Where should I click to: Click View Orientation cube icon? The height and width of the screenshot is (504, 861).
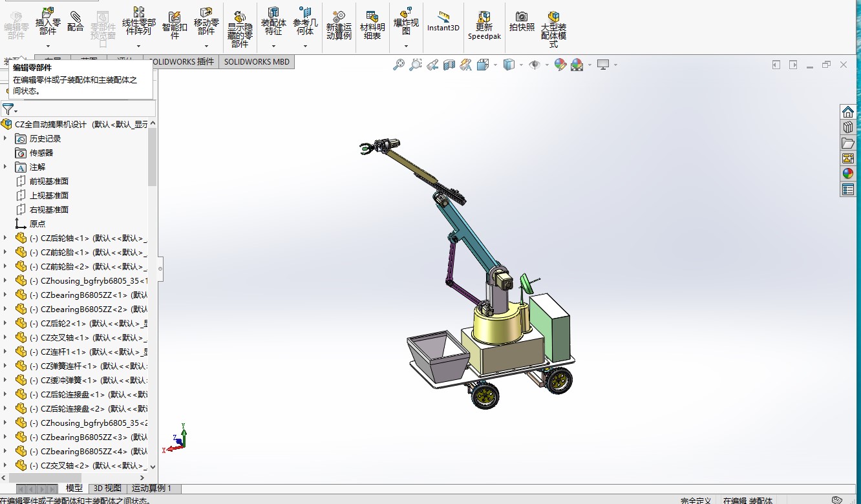[x=483, y=65]
